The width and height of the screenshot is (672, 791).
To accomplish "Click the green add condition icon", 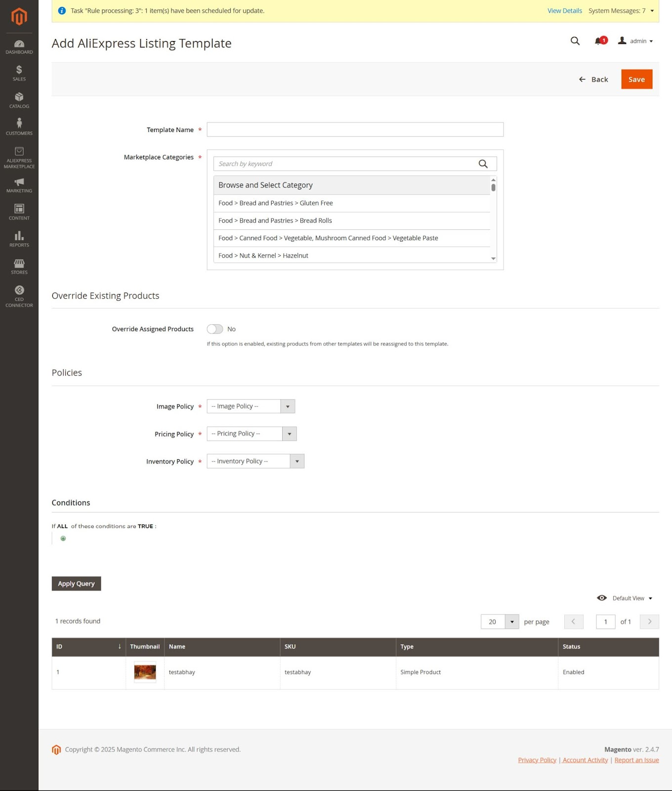I will (63, 538).
